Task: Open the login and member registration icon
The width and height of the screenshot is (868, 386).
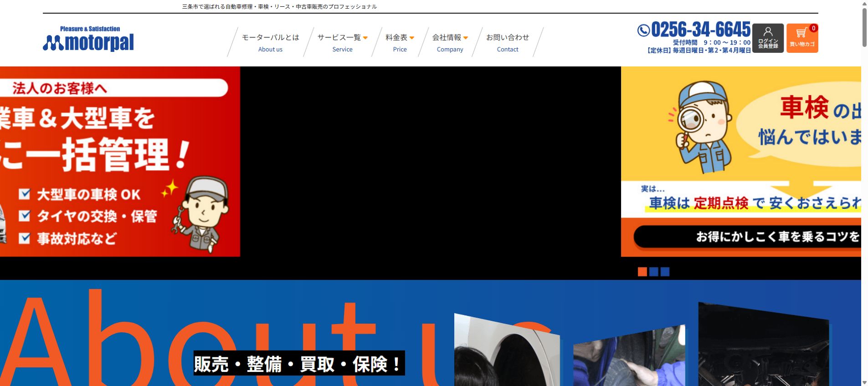Action: (x=768, y=38)
